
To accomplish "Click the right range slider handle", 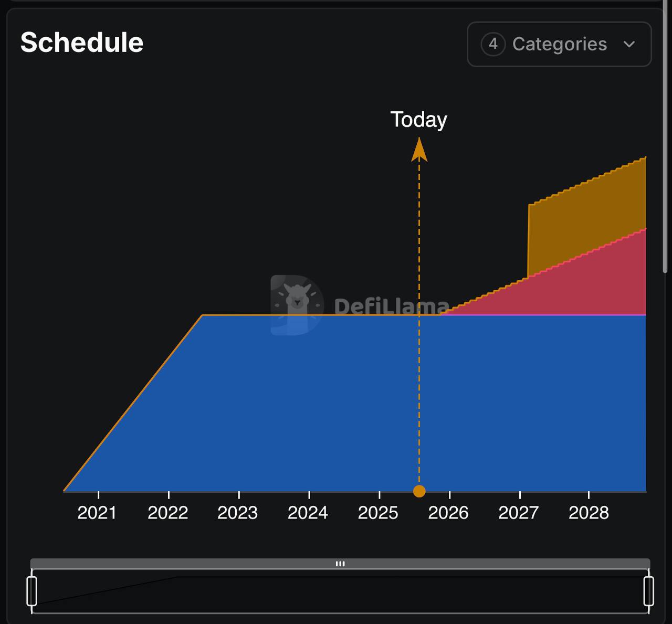I will click(649, 591).
